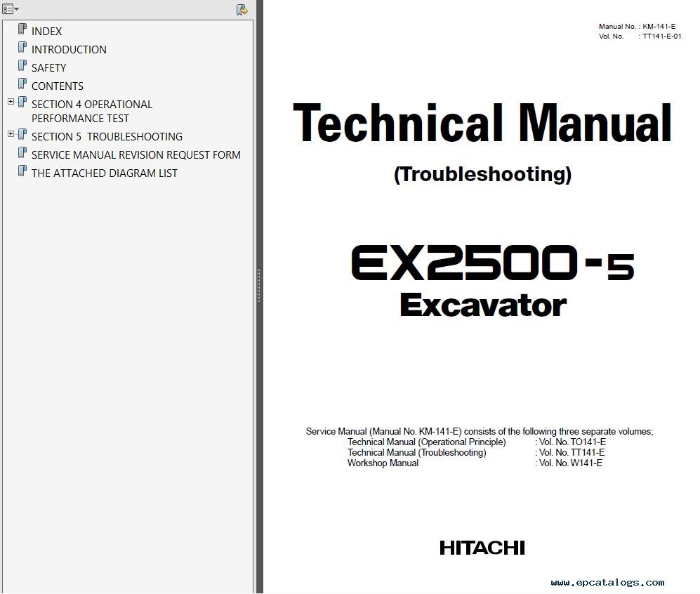Viewport: 700px width, 594px height.
Task: Click the Technical Manual (Operational Principle) line
Action: point(427,442)
